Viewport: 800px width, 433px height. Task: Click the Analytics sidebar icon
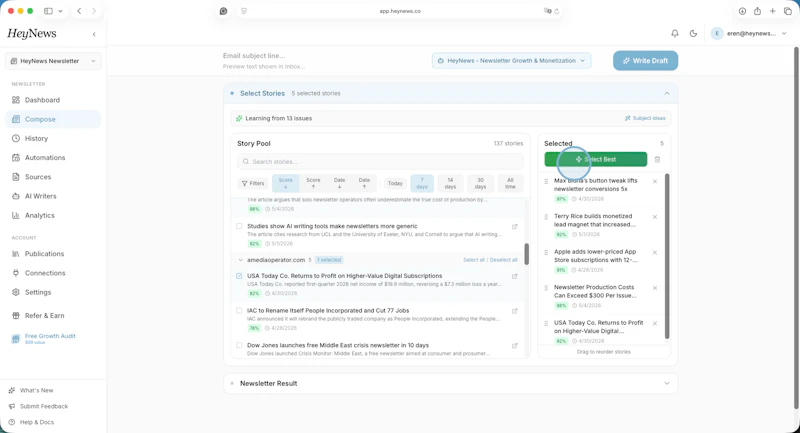(16, 215)
